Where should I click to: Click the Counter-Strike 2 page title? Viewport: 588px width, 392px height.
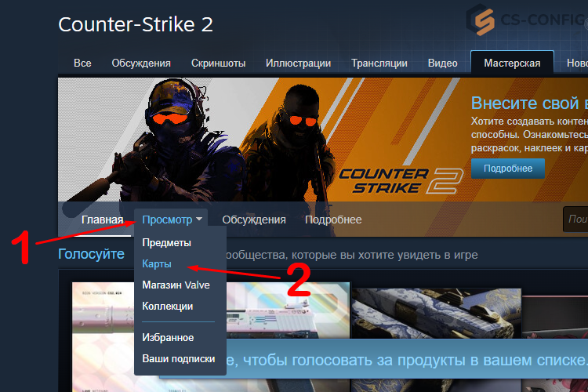pyautogui.click(x=136, y=25)
